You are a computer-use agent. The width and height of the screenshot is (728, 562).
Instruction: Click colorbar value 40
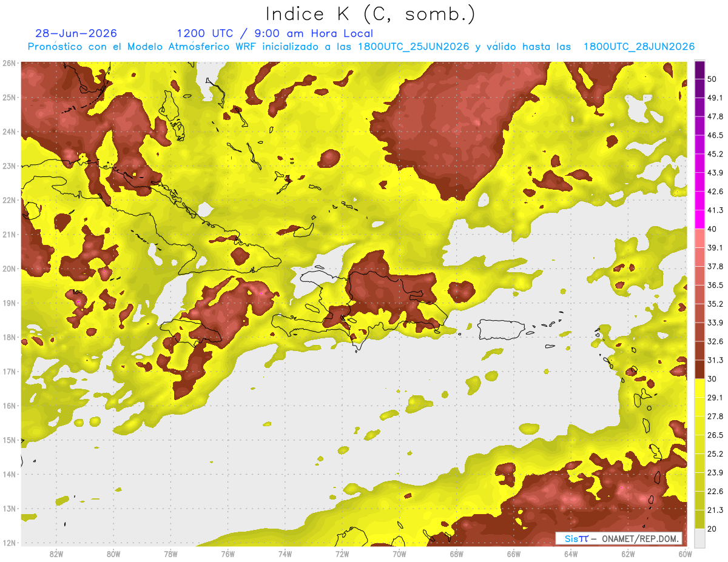pyautogui.click(x=713, y=229)
